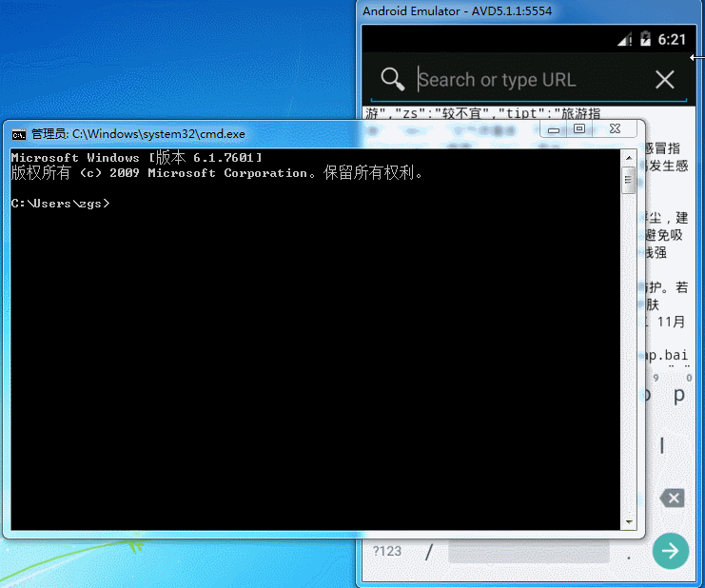This screenshot has width=705, height=588.
Task: Clear the URL field with the X icon
Action: [664, 80]
